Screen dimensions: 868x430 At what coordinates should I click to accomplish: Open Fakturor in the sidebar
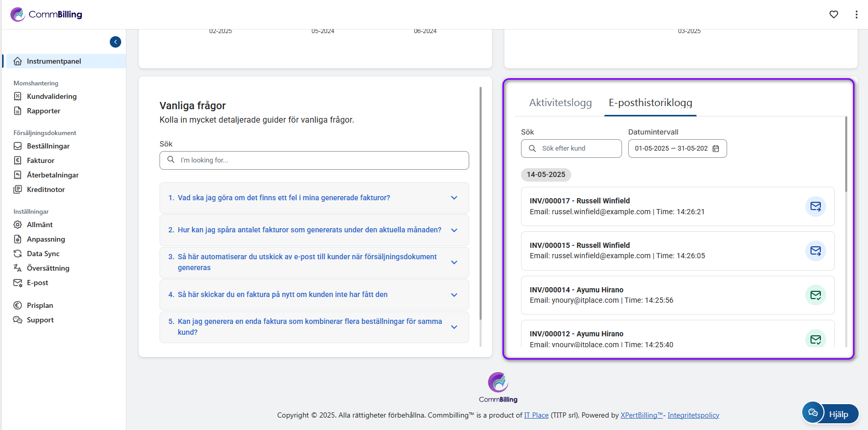(x=40, y=160)
